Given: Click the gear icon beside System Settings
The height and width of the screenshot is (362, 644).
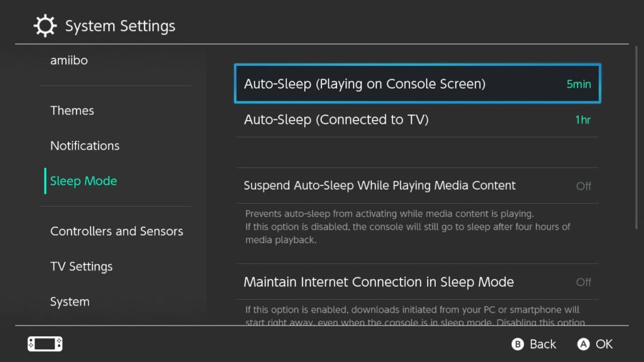Looking at the screenshot, I should click(x=43, y=25).
